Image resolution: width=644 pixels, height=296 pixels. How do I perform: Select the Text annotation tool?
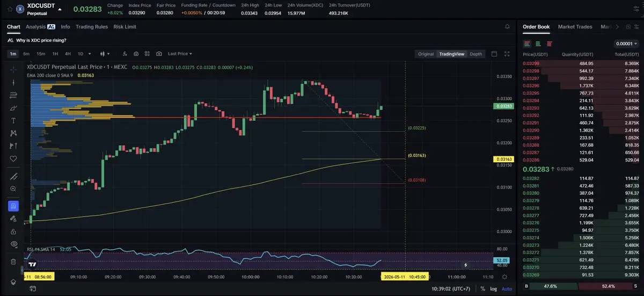pyautogui.click(x=13, y=120)
